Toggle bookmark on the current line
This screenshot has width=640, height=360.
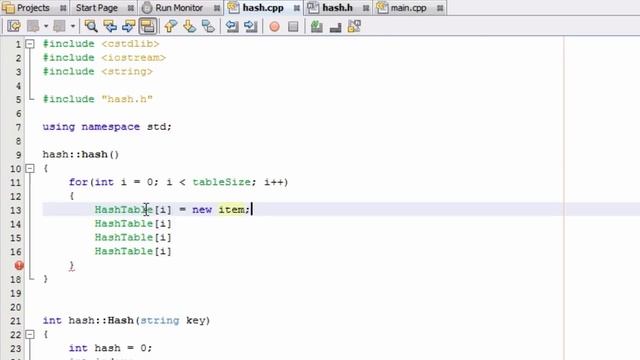point(208,27)
